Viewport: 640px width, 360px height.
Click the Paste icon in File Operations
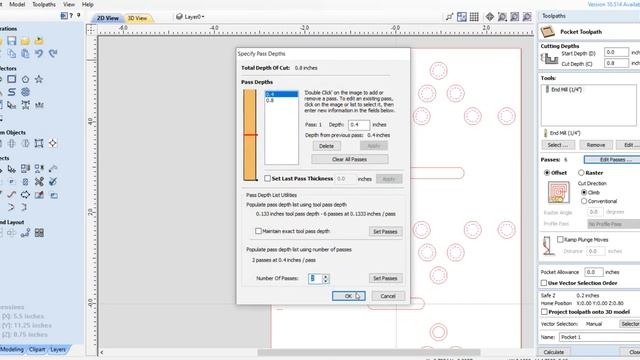25,53
